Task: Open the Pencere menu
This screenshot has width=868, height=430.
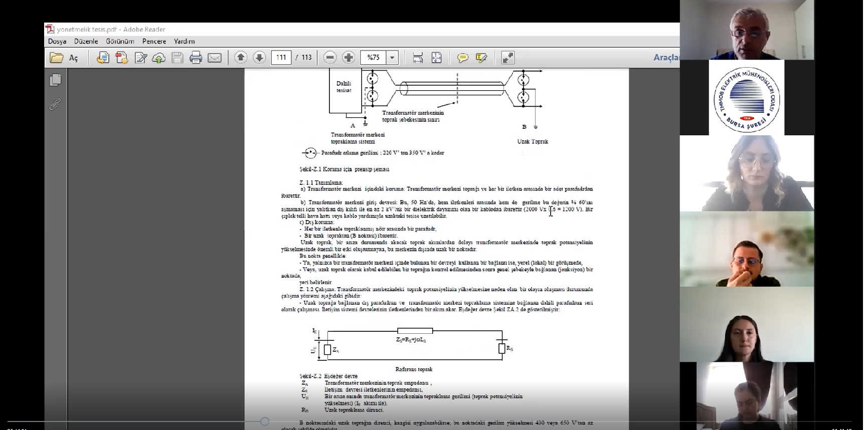Action: (154, 42)
